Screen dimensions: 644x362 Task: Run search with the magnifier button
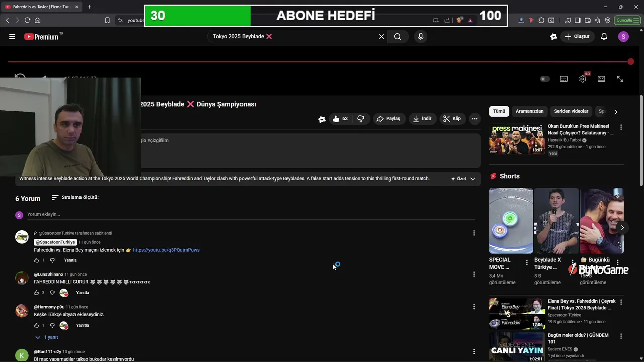point(397,36)
